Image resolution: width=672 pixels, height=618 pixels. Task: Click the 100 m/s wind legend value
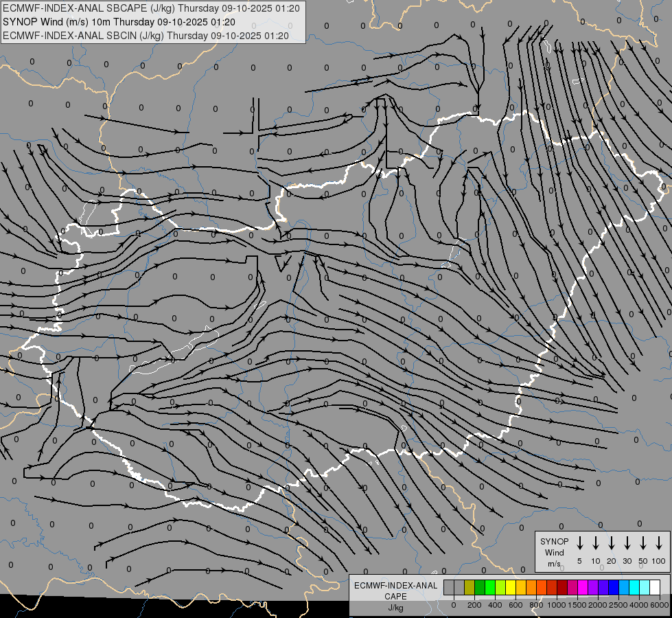659,561
